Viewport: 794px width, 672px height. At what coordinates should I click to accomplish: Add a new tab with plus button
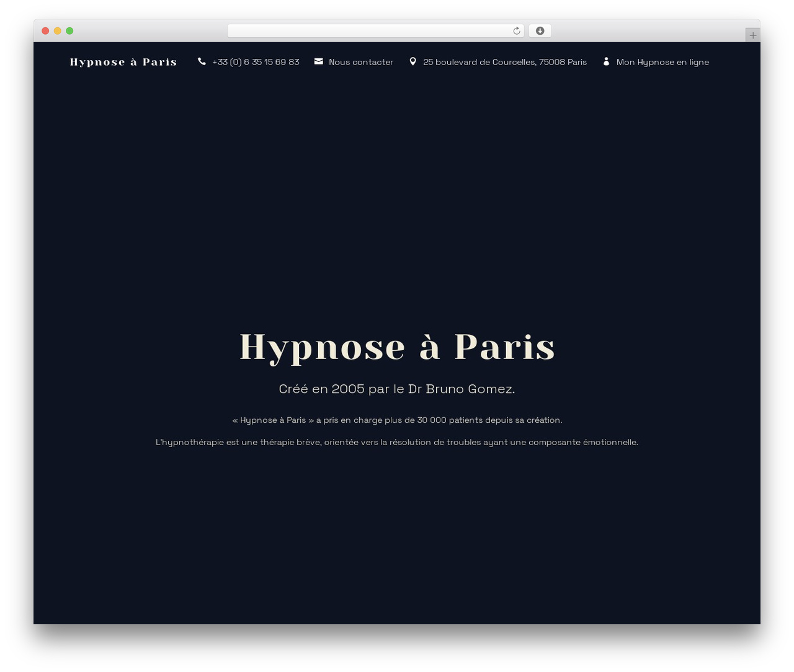(752, 35)
